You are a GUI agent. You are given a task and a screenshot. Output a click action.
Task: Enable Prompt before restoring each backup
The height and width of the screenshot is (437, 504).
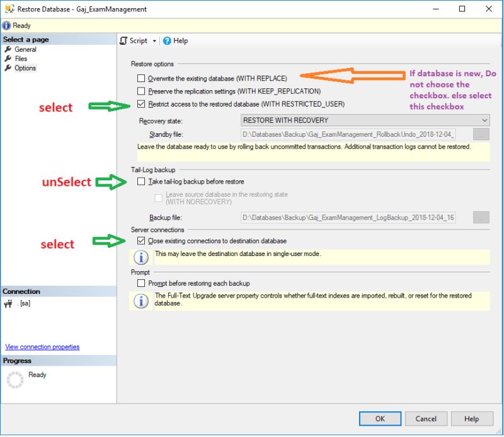coord(142,283)
